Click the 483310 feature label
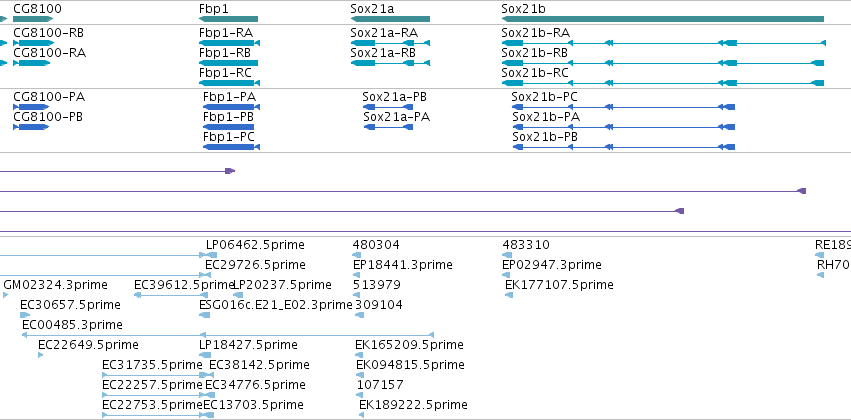This screenshot has width=851, height=420. coord(525,245)
